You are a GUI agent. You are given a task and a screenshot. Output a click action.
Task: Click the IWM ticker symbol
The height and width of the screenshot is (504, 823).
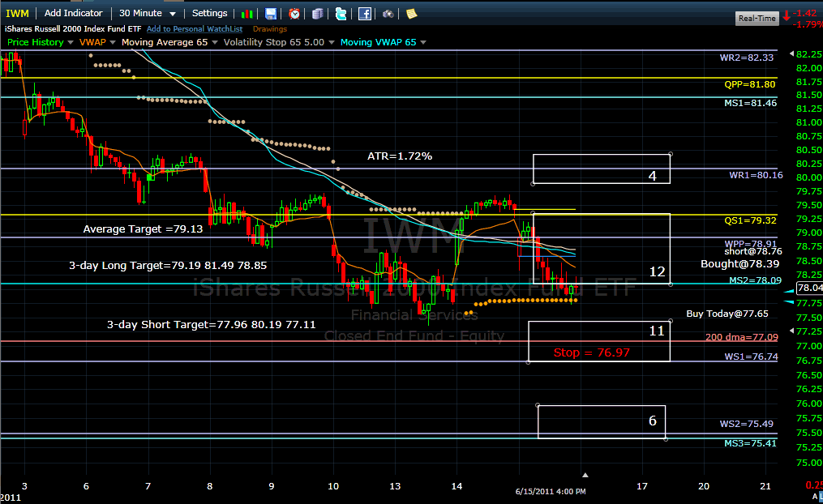point(17,14)
